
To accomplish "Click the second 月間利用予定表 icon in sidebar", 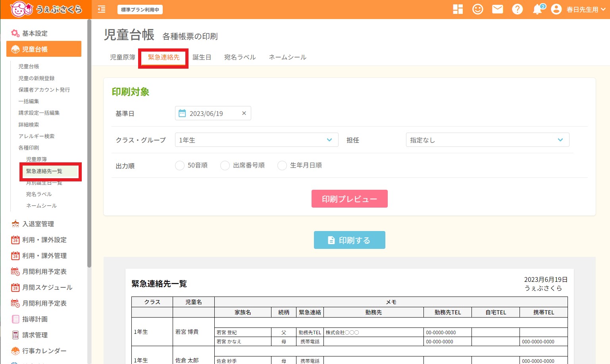I will [15, 303].
